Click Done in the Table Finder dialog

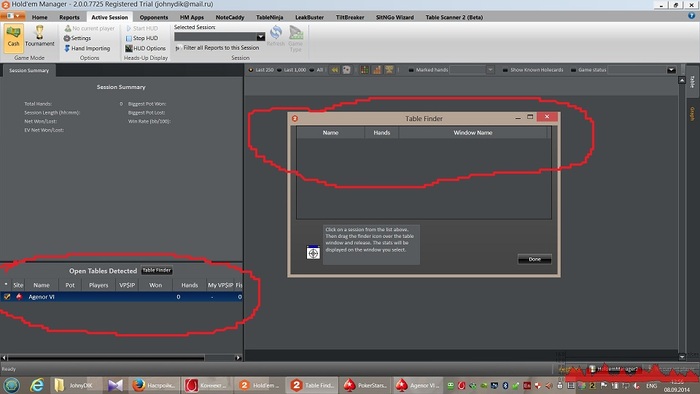(534, 259)
